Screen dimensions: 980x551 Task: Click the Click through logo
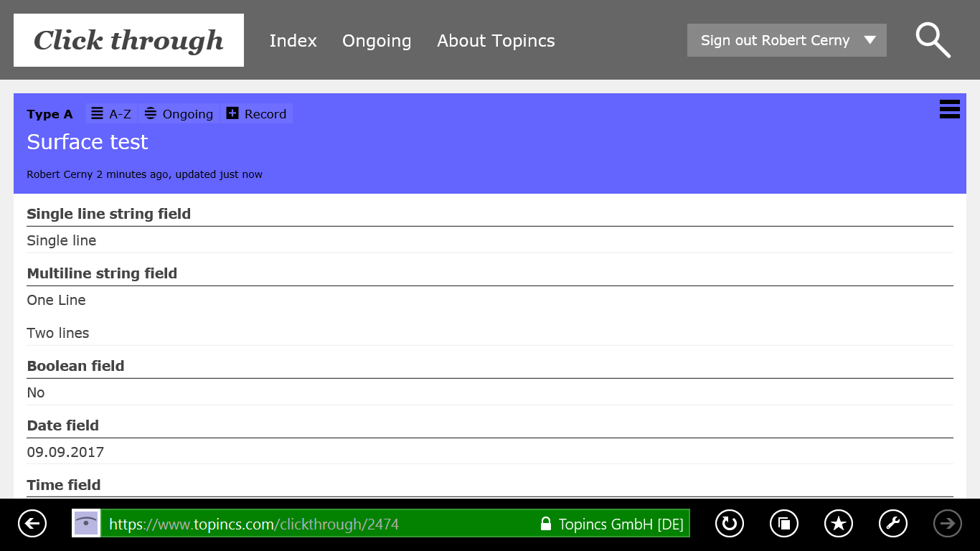click(128, 40)
